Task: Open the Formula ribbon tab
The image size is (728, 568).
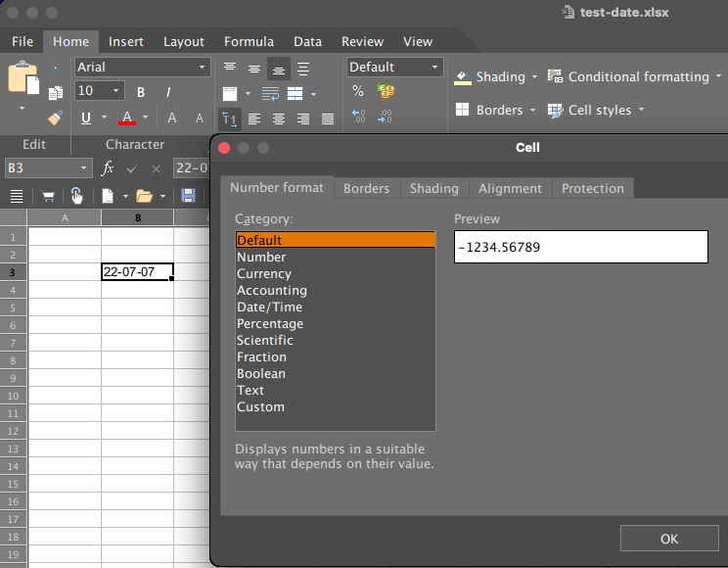Action: point(249,41)
